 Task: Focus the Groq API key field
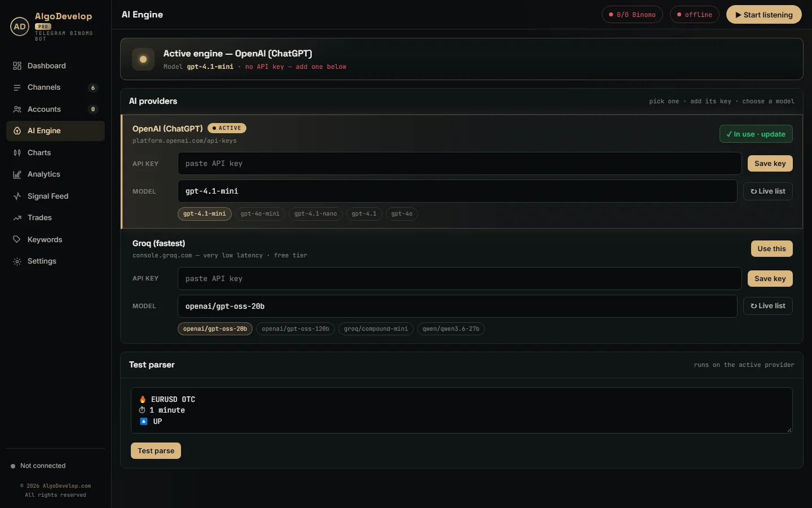pyautogui.click(x=460, y=279)
